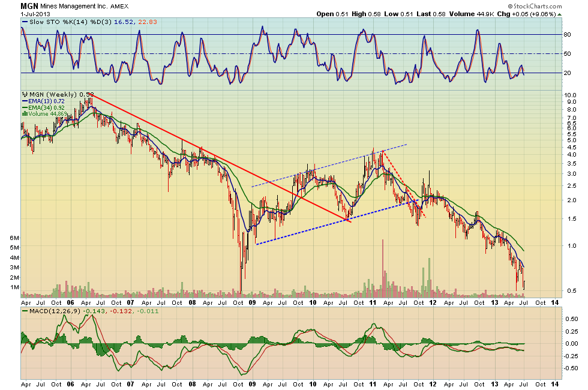Click the -0.132 MACD signal value
Screen dimensions: 588x390
click(120, 311)
